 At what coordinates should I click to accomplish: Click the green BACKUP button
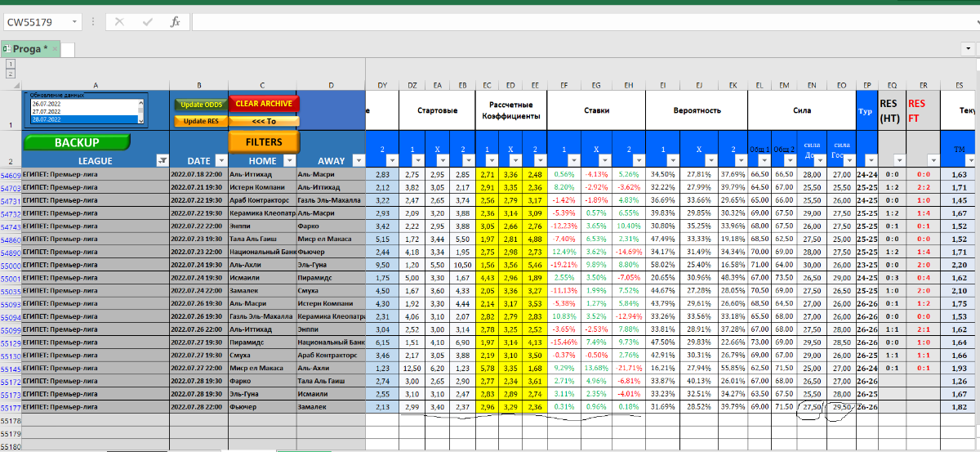[x=76, y=142]
